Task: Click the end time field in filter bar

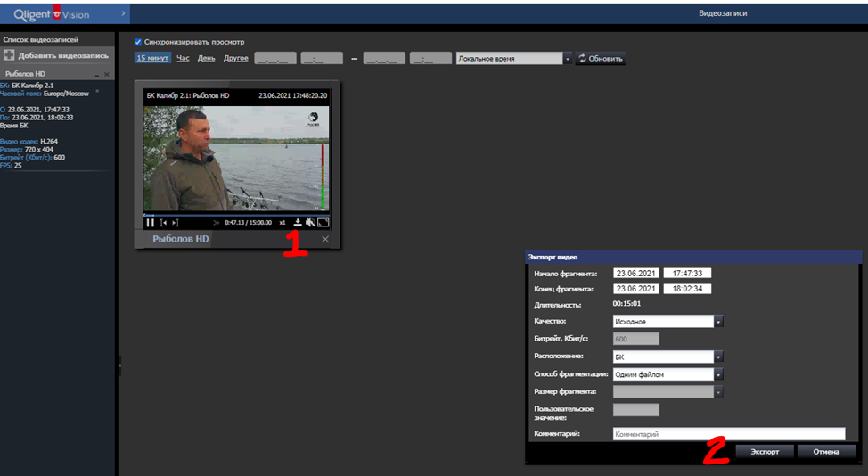Action: [x=430, y=59]
